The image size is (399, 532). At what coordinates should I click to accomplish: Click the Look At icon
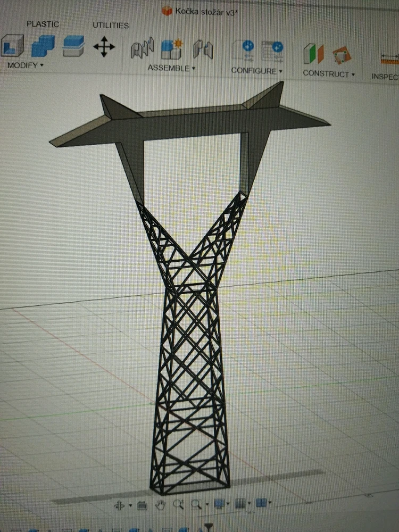[x=142, y=505]
